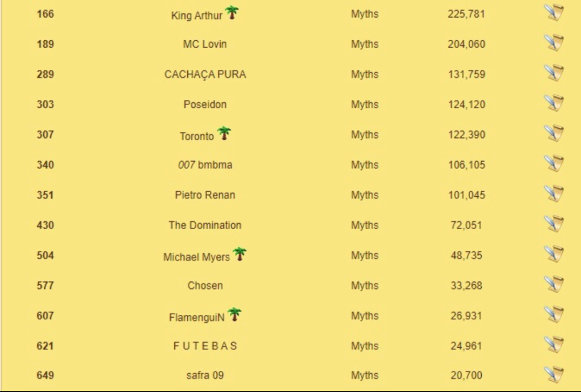
Task: Open F U T E B A S player link
Action: [x=205, y=346]
